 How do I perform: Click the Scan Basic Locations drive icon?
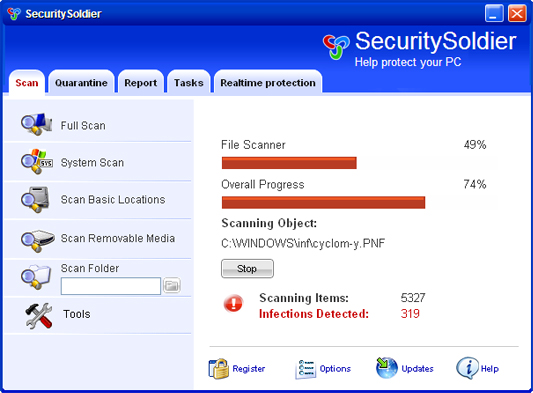(x=35, y=199)
